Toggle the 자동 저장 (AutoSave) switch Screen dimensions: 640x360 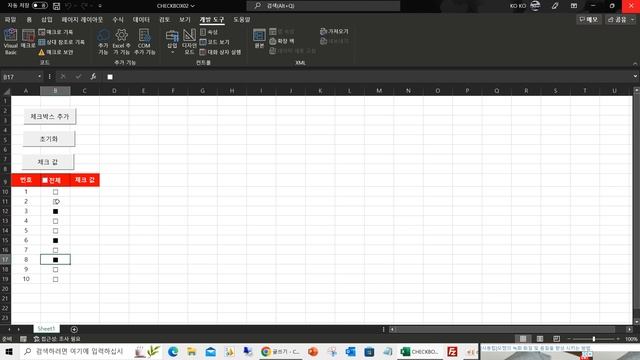pyautogui.click(x=40, y=6)
